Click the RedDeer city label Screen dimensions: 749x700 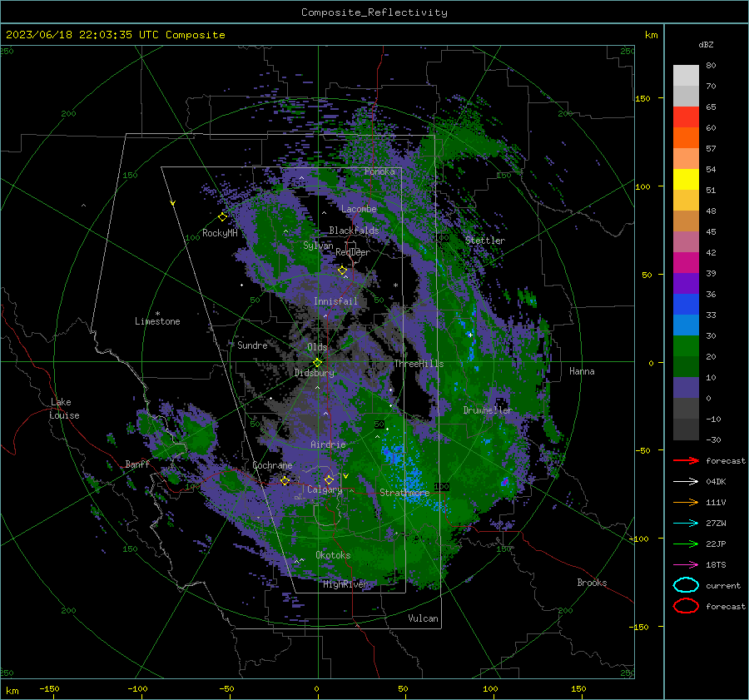pyautogui.click(x=353, y=252)
